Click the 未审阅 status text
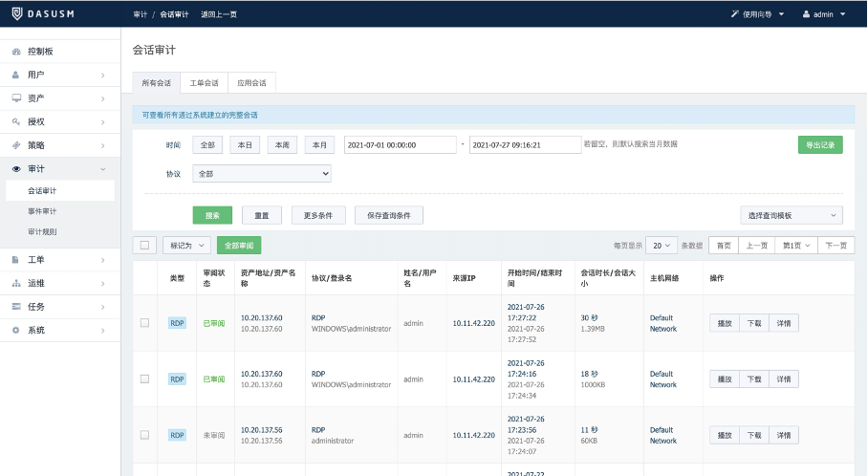 tap(214, 435)
